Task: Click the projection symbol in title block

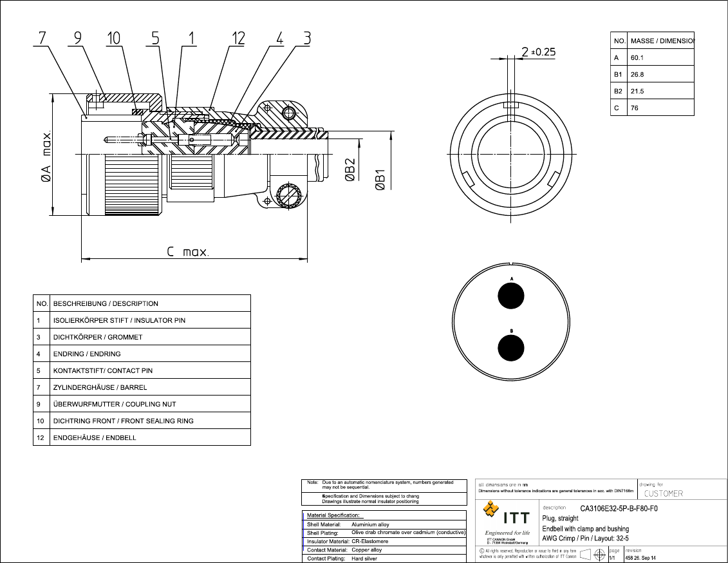Action: tap(593, 554)
